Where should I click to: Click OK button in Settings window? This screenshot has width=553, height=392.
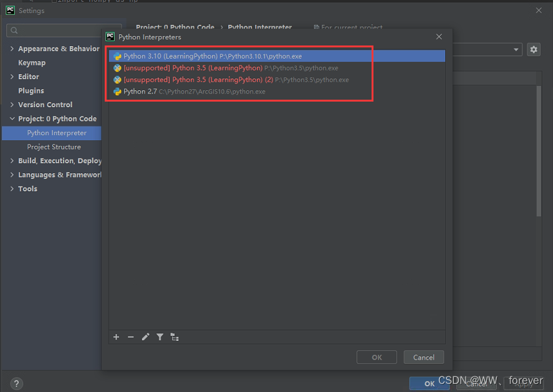pos(429,383)
